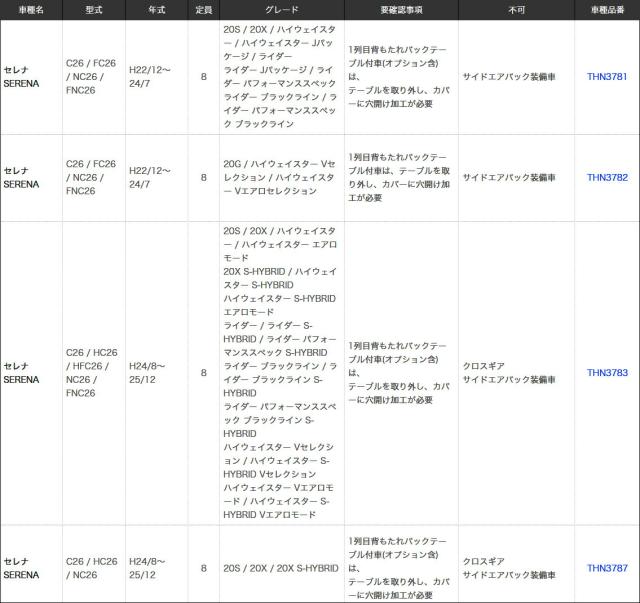The image size is (640, 603).
Task: Select サイドエアバック装備車 in THN3781 row
Action: [x=509, y=77]
